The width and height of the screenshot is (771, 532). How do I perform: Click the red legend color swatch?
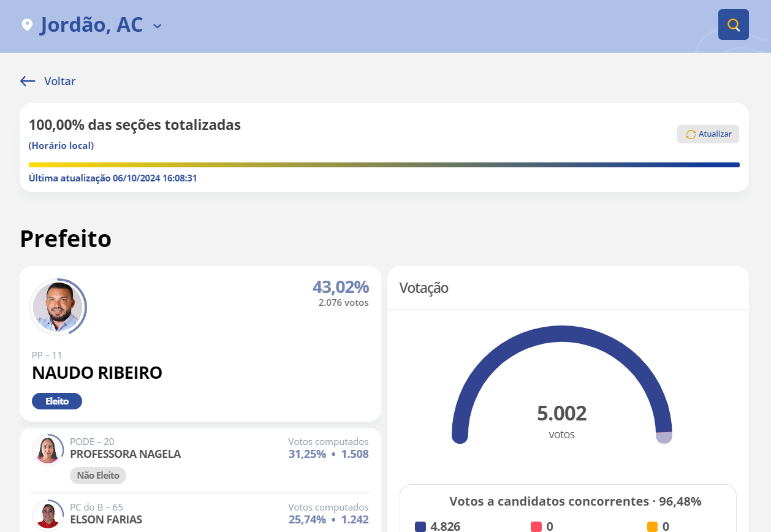536,526
